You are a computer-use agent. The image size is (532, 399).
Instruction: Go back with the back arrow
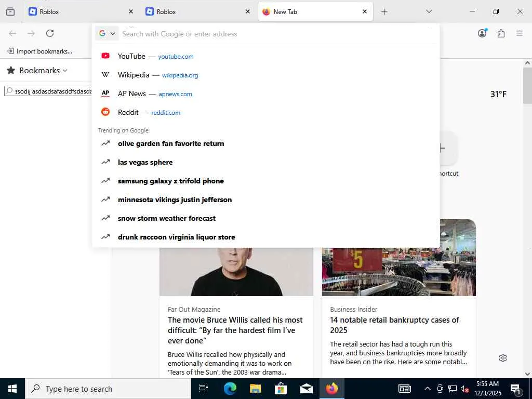(x=12, y=33)
